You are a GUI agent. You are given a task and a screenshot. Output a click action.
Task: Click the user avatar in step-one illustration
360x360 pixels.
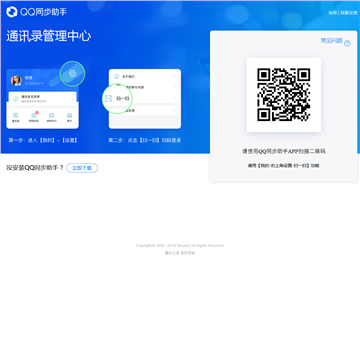tap(16, 80)
